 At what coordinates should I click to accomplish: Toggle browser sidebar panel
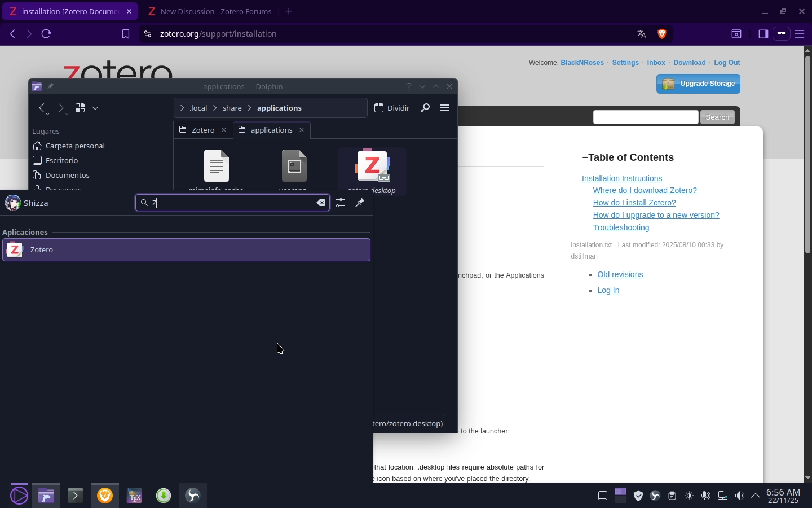coord(764,34)
